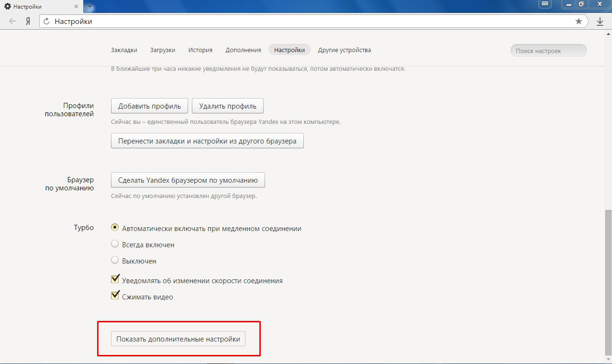Screen dimensions: 612x364
Task: Set Turbo mode to 'Выключен'
Action: tap(115, 261)
